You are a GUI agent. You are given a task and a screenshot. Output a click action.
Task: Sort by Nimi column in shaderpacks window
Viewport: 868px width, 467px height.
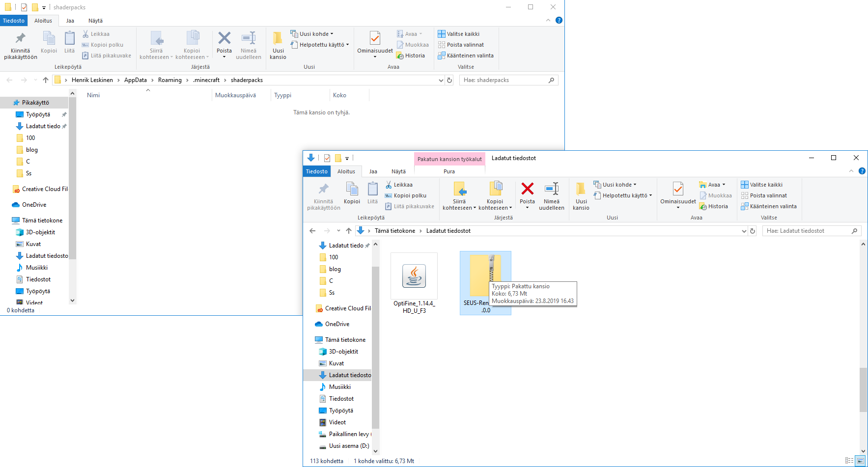(x=147, y=95)
